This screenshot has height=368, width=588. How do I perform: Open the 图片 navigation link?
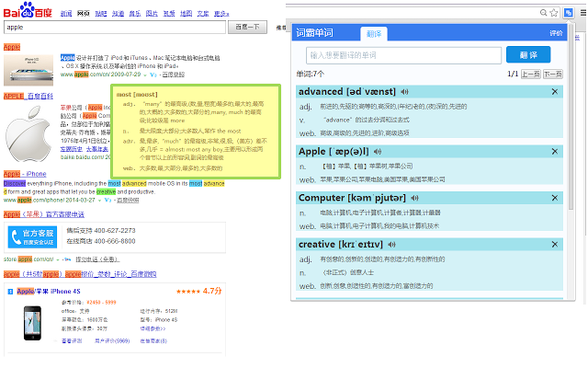[x=152, y=14]
